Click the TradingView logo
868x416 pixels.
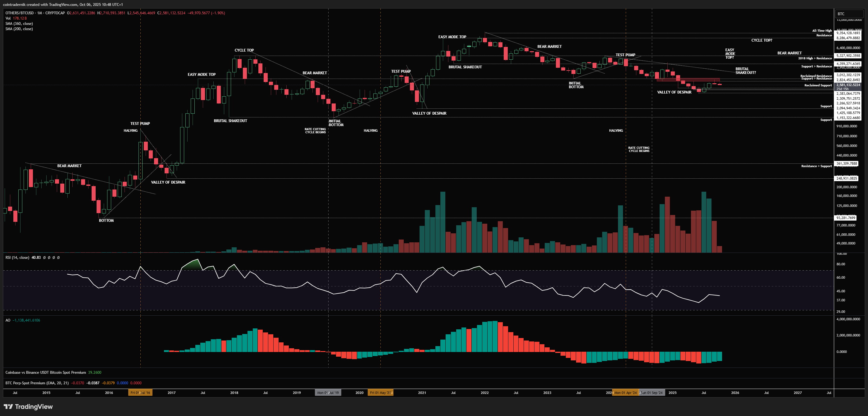(x=28, y=406)
